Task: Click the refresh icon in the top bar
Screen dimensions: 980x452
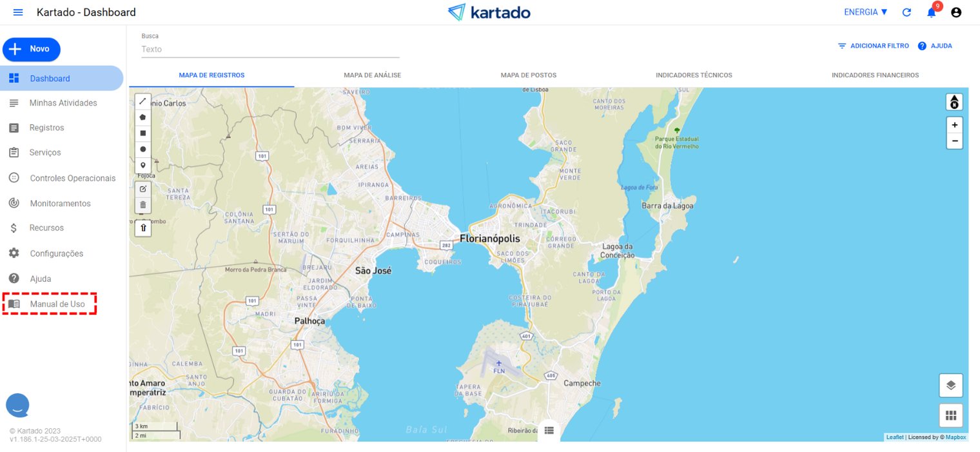Action: pyautogui.click(x=906, y=12)
